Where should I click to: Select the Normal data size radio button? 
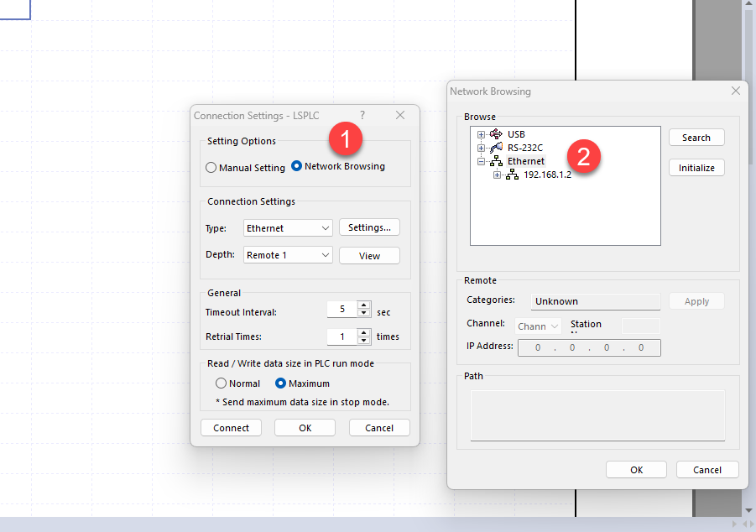click(x=221, y=383)
